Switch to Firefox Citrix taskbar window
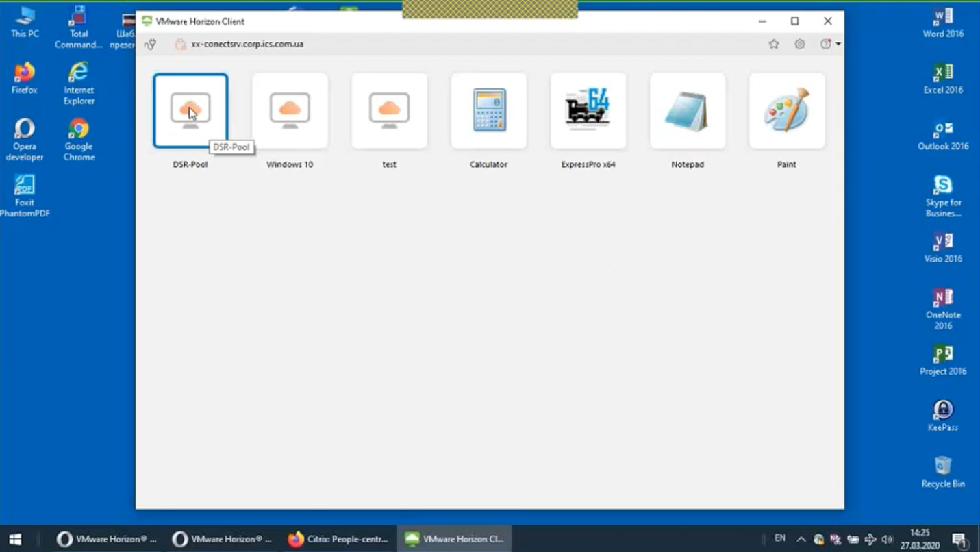This screenshot has width=980, height=552. click(x=338, y=539)
